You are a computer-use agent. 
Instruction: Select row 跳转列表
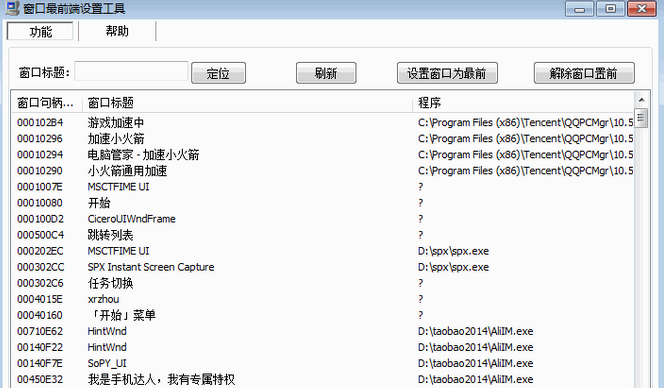click(323, 235)
